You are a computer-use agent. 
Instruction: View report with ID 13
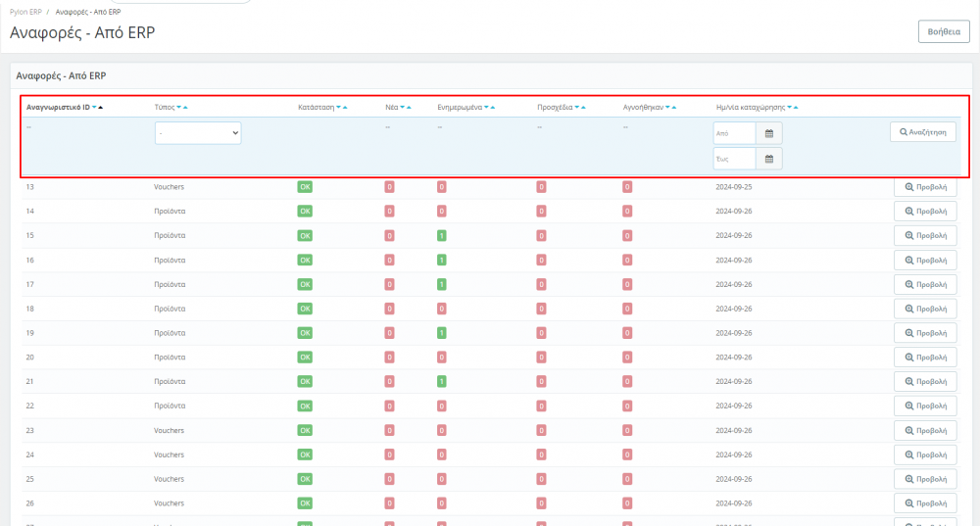pyautogui.click(x=924, y=186)
